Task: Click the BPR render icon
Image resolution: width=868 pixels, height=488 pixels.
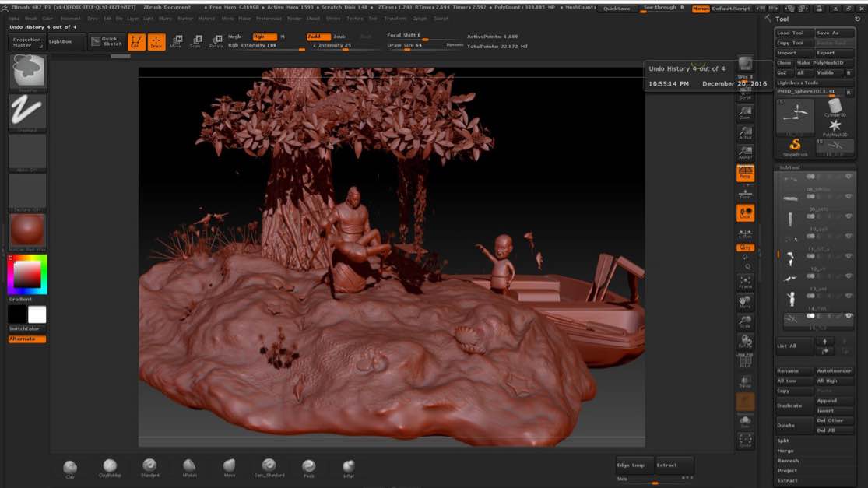Action: click(x=745, y=65)
